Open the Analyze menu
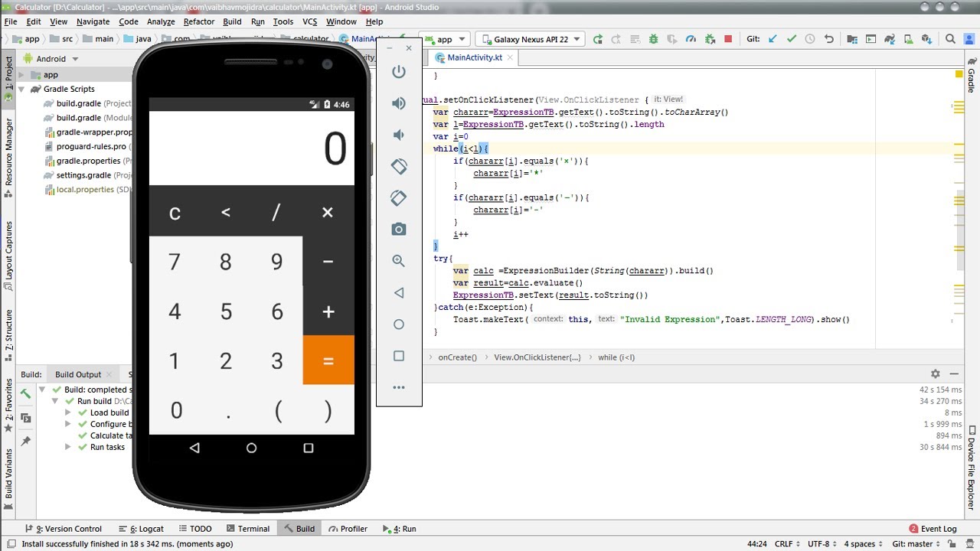This screenshot has height=551, width=980. point(161,21)
